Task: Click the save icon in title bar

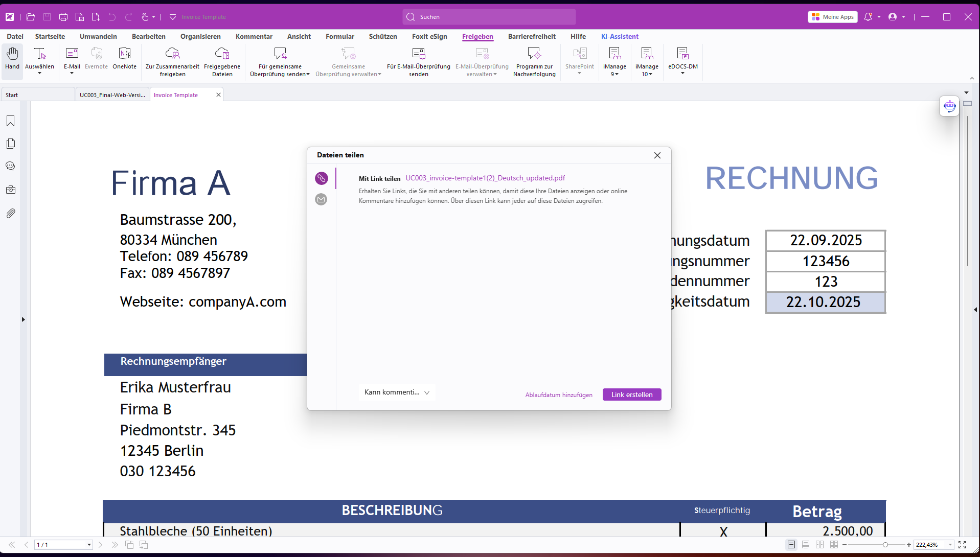Action: point(47,17)
